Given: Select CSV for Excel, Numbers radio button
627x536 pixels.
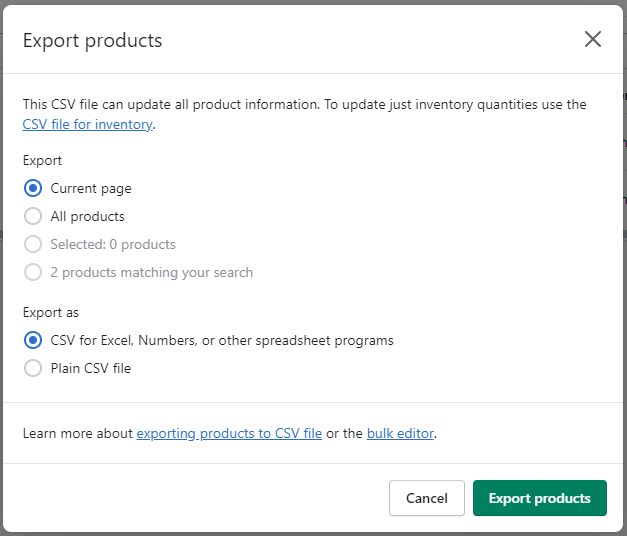Looking at the screenshot, I should point(33,340).
